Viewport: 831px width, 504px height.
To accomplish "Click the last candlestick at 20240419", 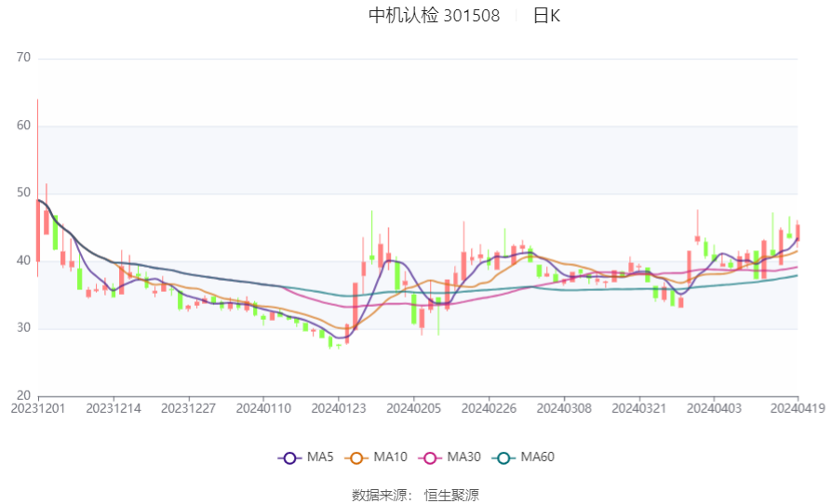I will pyautogui.click(x=797, y=233).
